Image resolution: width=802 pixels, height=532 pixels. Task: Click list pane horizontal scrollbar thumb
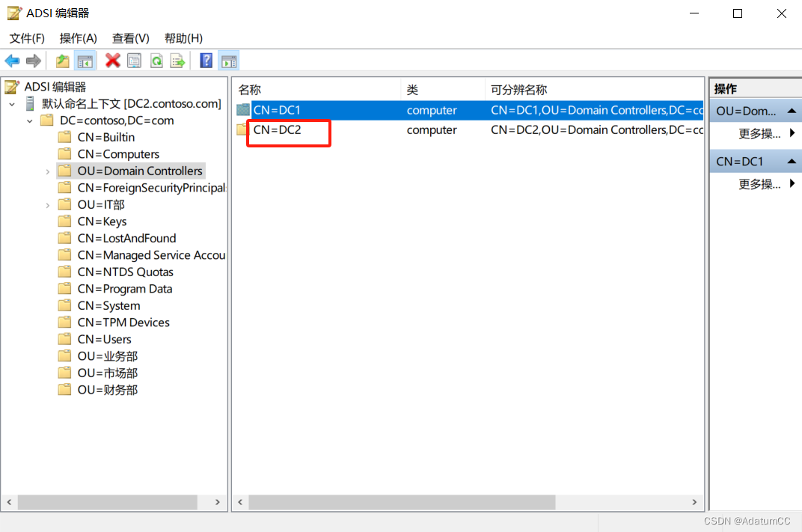click(402, 502)
